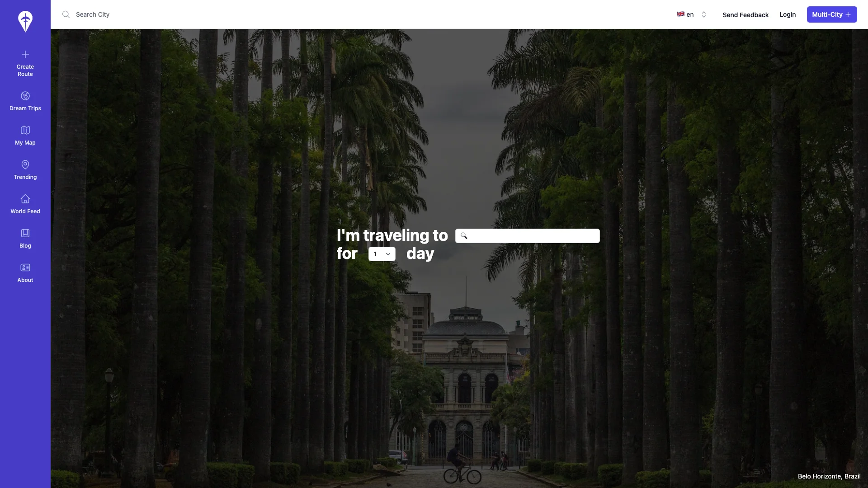Click the search magnifier icon in travel bar
868x488 pixels.
tap(464, 236)
